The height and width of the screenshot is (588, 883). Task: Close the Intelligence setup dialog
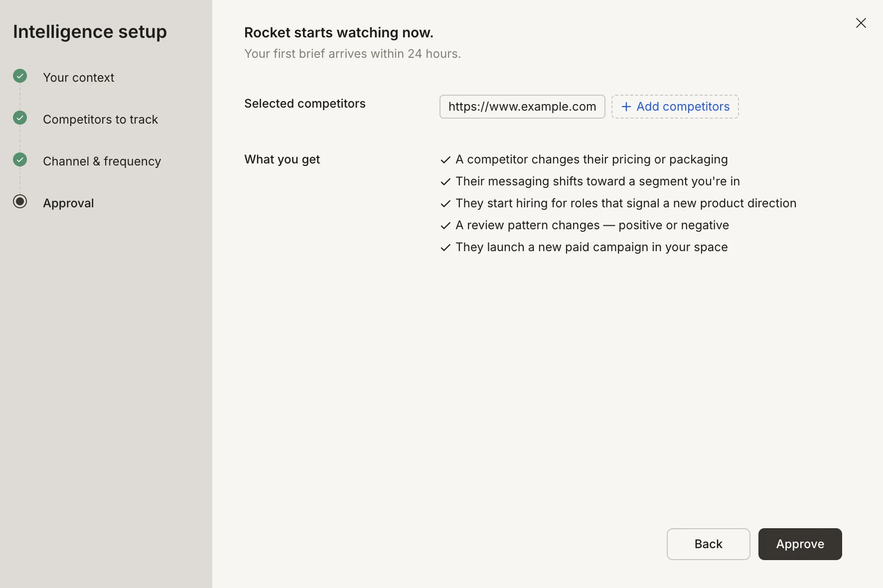coord(861,23)
